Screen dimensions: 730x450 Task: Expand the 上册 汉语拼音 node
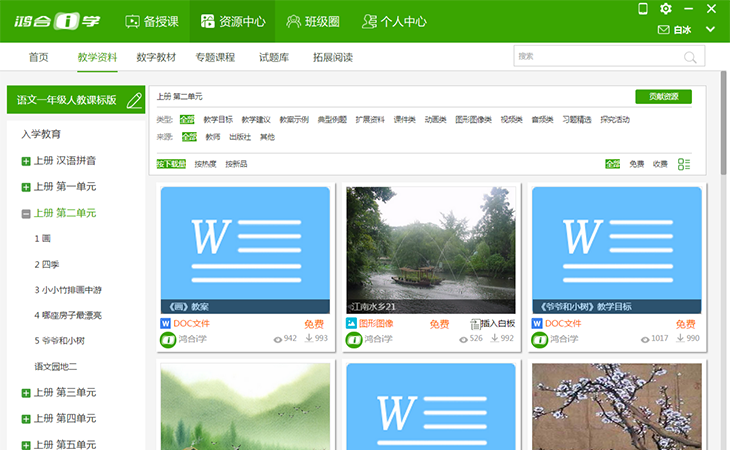[x=26, y=161]
